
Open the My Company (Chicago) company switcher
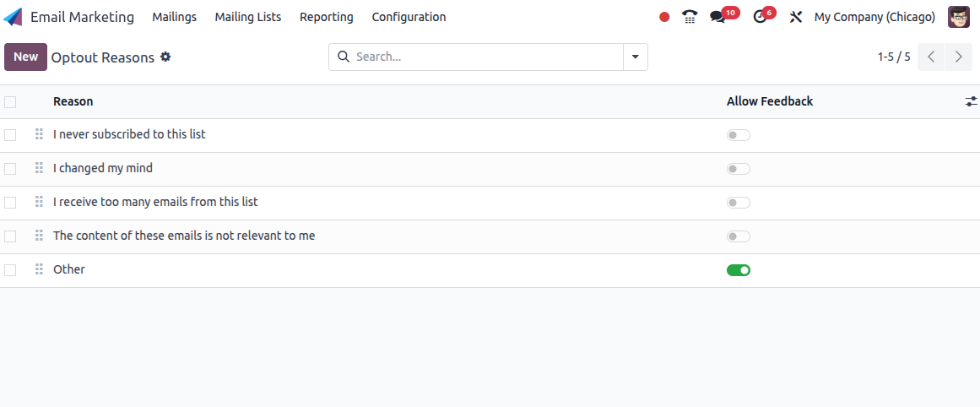874,17
